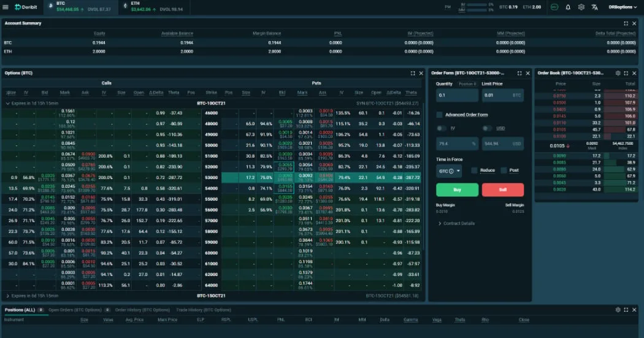The image size is (644, 338).
Task: Open Positions panel settings gear
Action: (x=618, y=310)
